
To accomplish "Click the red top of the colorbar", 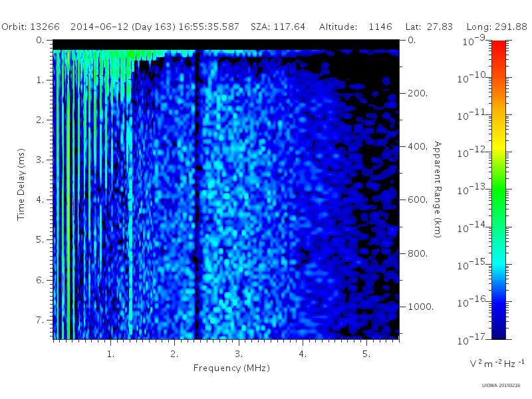I will click(498, 46).
